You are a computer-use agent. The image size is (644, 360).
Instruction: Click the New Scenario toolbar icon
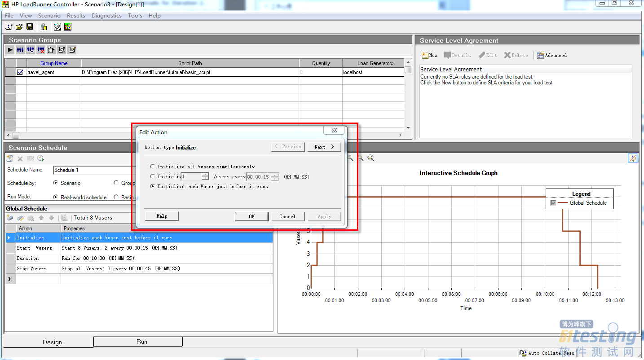pos(9,27)
